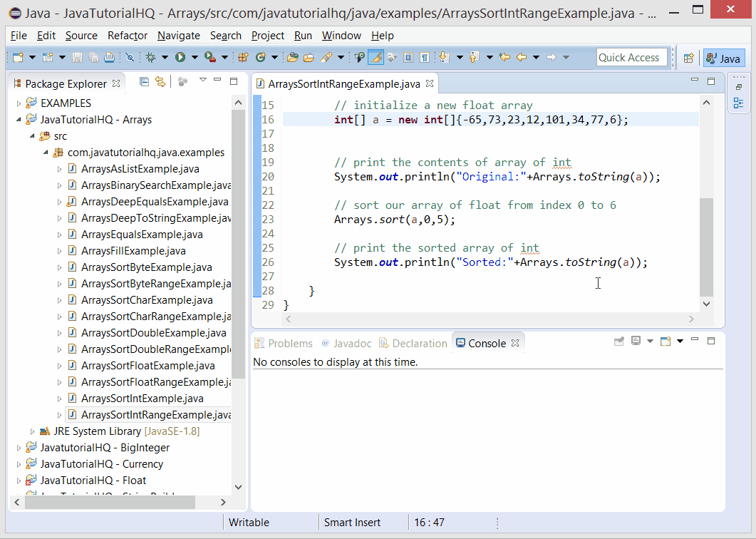The image size is (756, 539).
Task: Click the New Java Class icon
Action: [x=261, y=58]
